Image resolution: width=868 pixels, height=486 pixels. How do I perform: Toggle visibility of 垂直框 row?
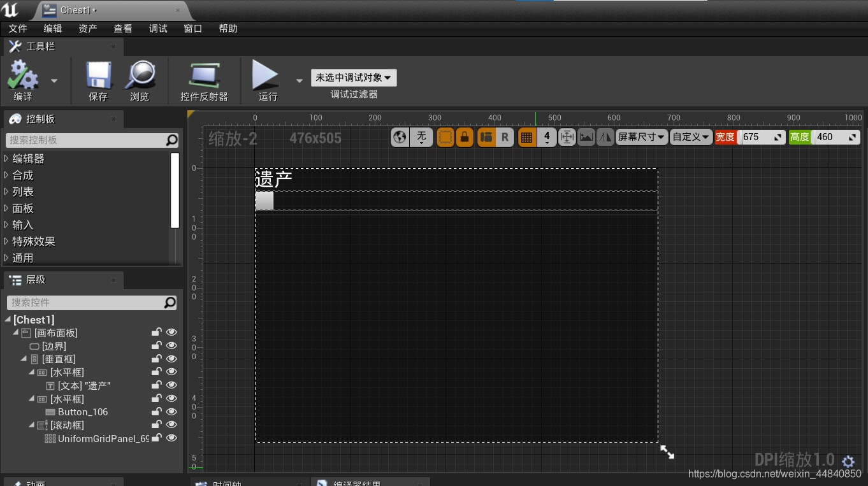tap(171, 359)
